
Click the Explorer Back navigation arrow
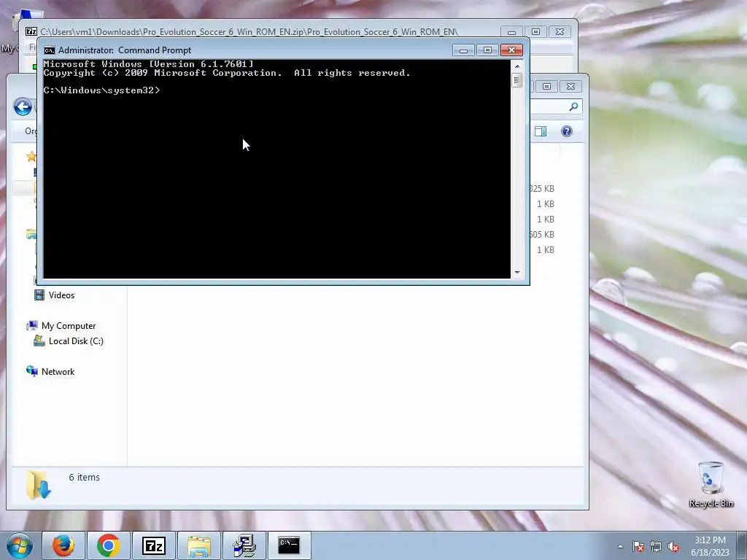[23, 106]
